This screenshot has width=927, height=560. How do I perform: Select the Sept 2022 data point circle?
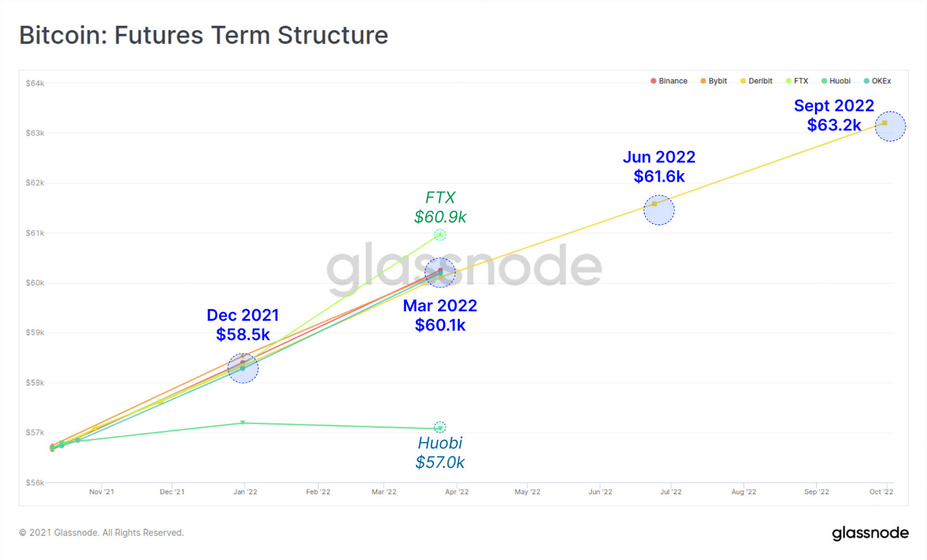click(890, 126)
